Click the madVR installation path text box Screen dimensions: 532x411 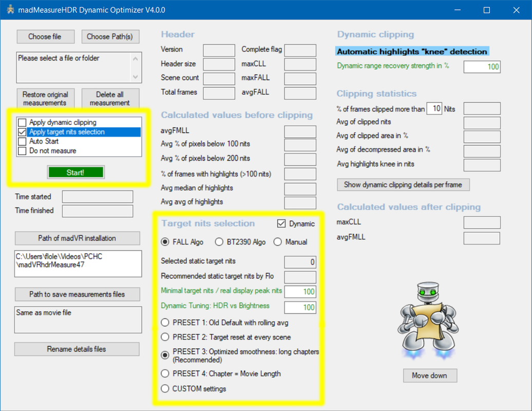78,264
